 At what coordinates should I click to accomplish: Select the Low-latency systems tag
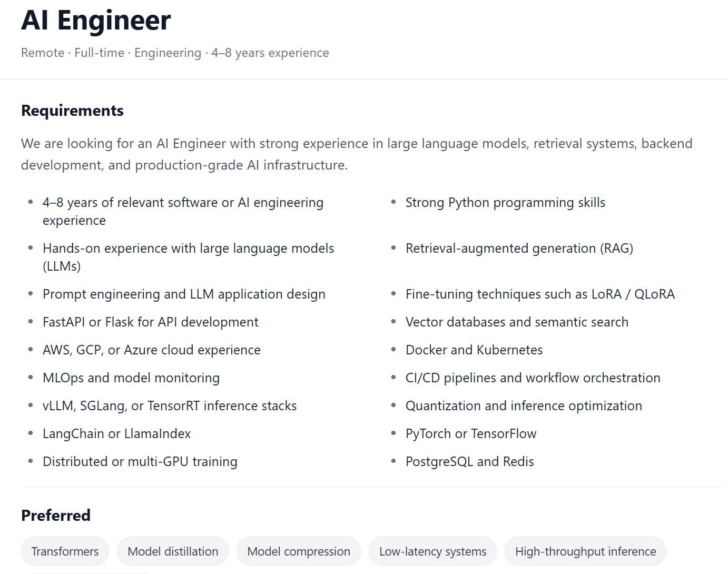point(432,551)
